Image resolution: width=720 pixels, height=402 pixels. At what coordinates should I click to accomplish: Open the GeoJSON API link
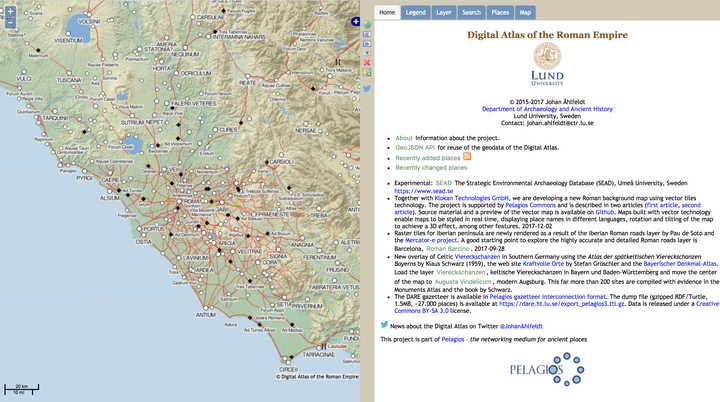[x=415, y=147]
